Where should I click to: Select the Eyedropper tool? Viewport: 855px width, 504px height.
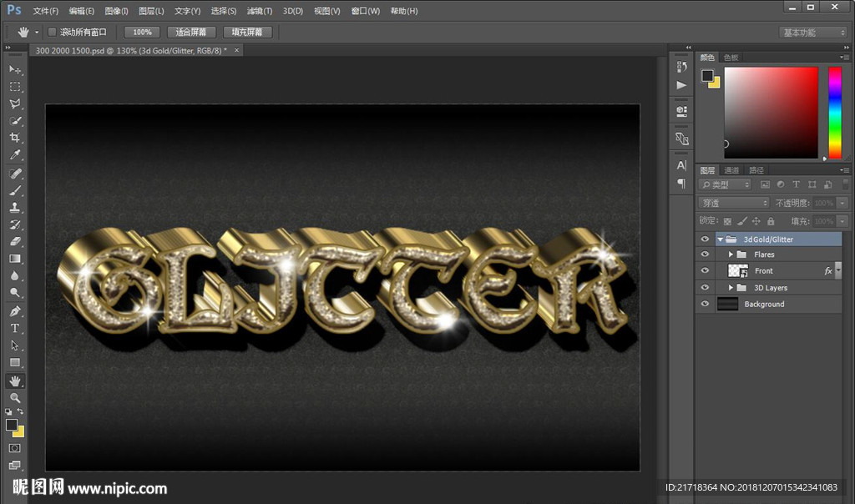(x=15, y=155)
